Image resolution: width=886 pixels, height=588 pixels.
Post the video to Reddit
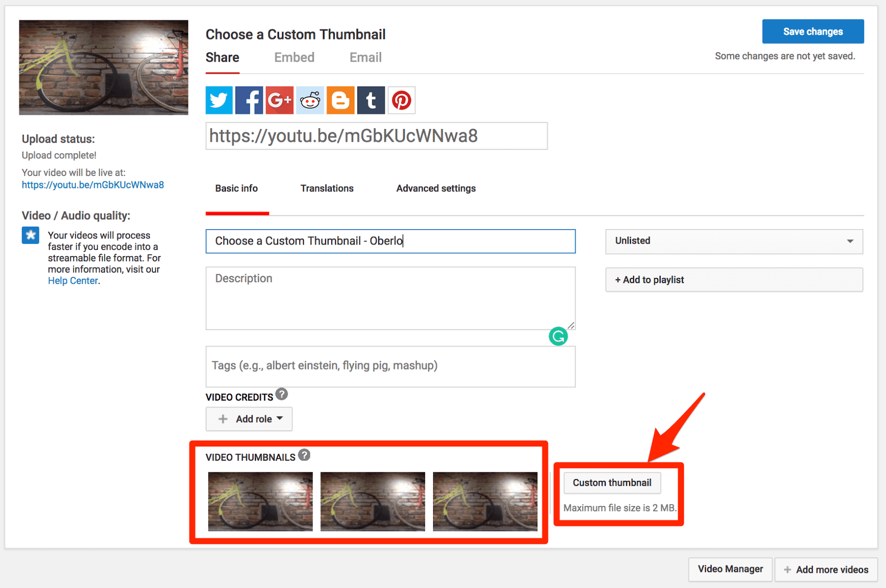310,100
